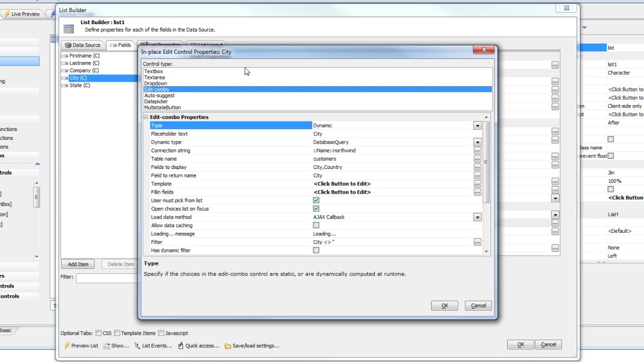Open Save/load settings... folder icon
The height and width of the screenshot is (362, 644).
pyautogui.click(x=228, y=346)
